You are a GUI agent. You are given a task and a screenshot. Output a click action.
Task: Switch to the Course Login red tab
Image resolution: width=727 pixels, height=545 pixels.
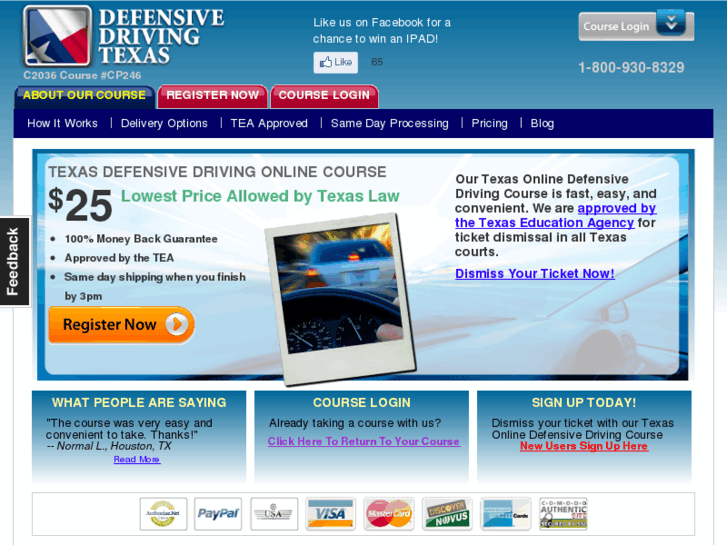click(324, 96)
